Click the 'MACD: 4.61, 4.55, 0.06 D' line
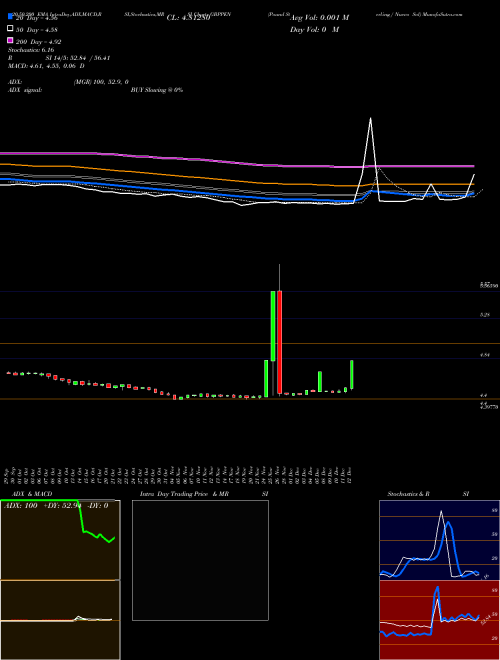 coord(46,66)
